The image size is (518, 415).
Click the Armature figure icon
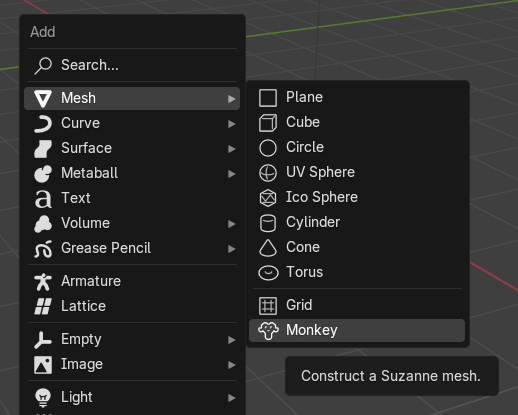coord(43,282)
